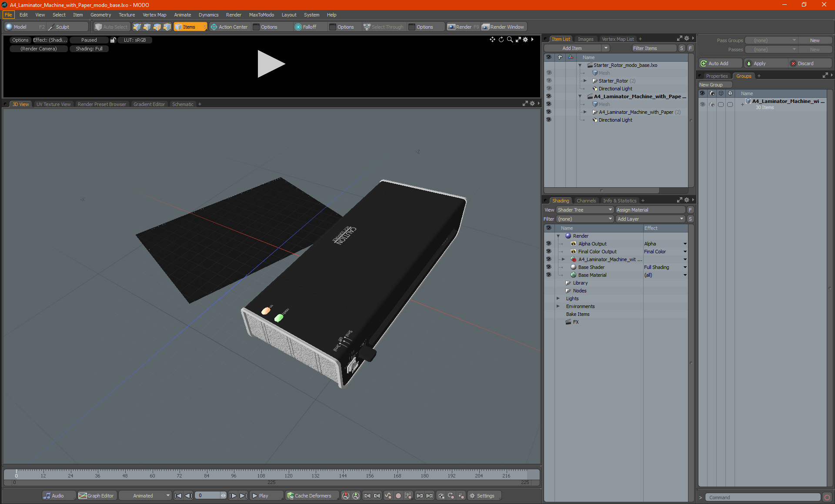Toggle visibility of Starter_Rotor item
The image size is (835, 504).
(x=548, y=81)
